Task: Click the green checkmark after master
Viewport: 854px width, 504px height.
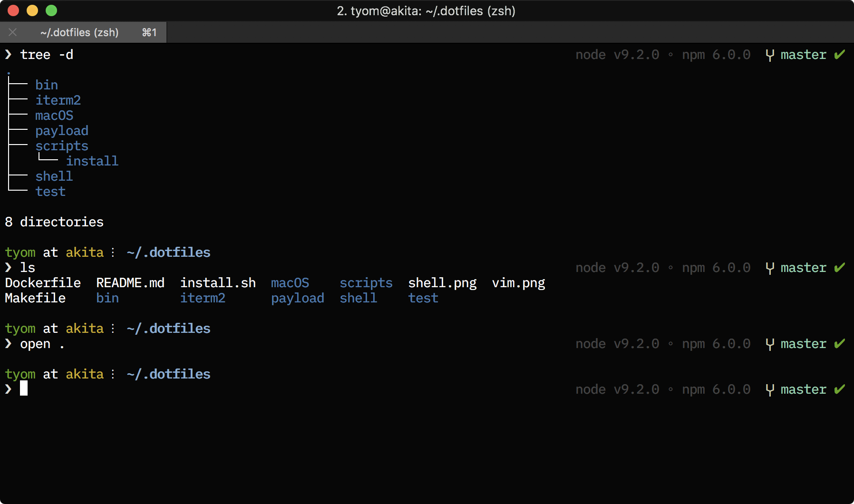Action: (x=839, y=55)
